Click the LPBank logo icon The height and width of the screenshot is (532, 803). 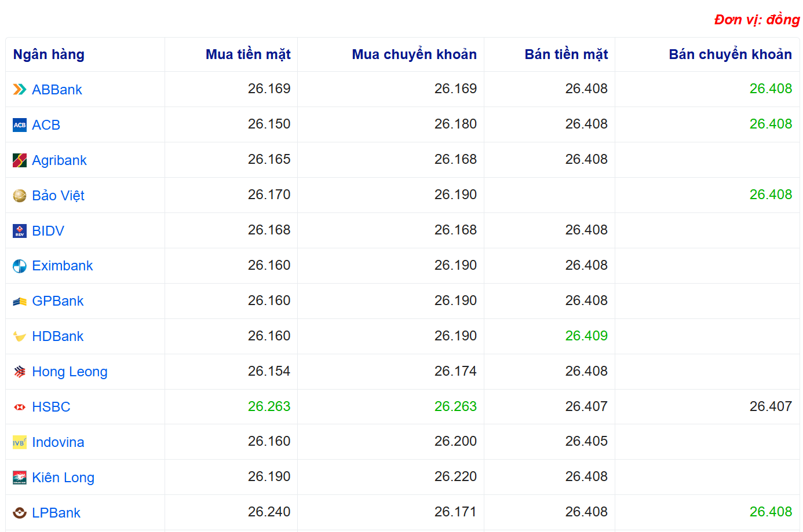point(20,513)
